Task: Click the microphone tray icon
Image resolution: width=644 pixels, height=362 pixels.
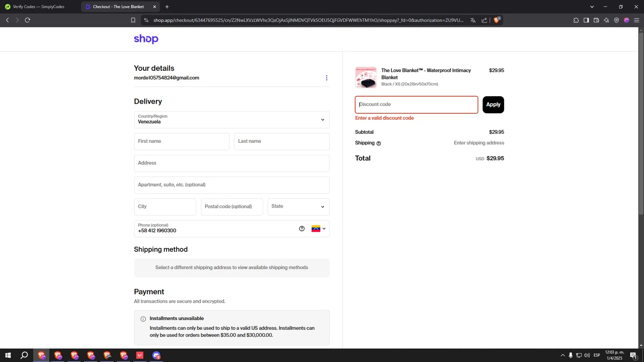Action: point(571,355)
